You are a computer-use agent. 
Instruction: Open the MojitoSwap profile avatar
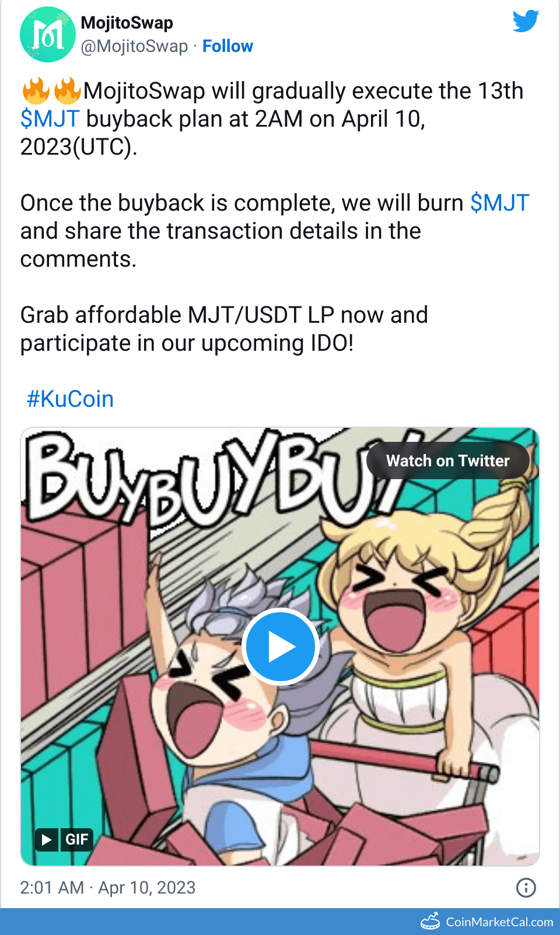coord(48,34)
